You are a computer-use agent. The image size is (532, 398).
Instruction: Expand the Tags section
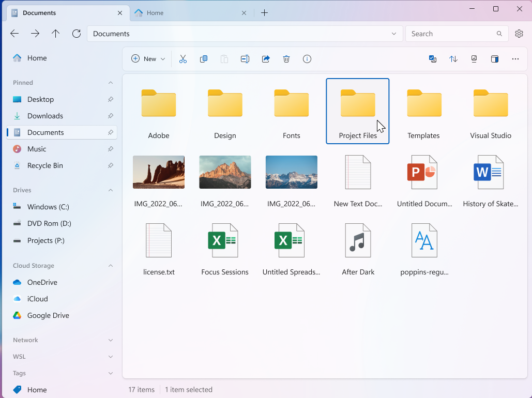(111, 373)
